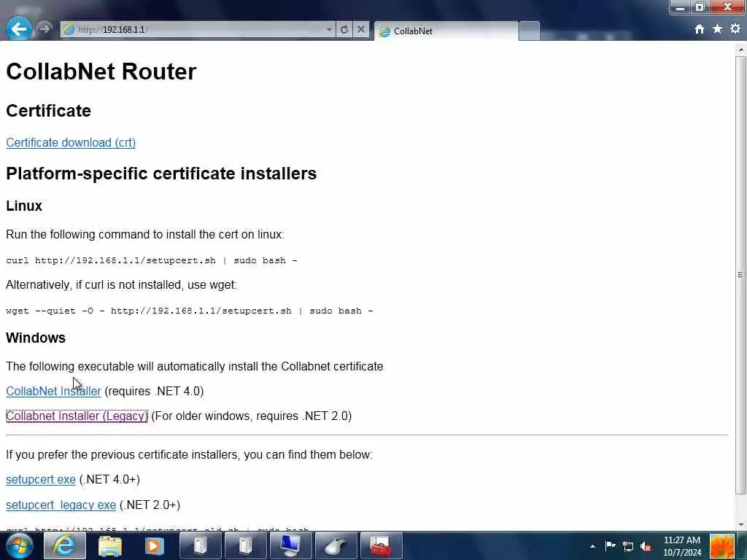Download the setupcert_legacy.exe link

tap(61, 505)
